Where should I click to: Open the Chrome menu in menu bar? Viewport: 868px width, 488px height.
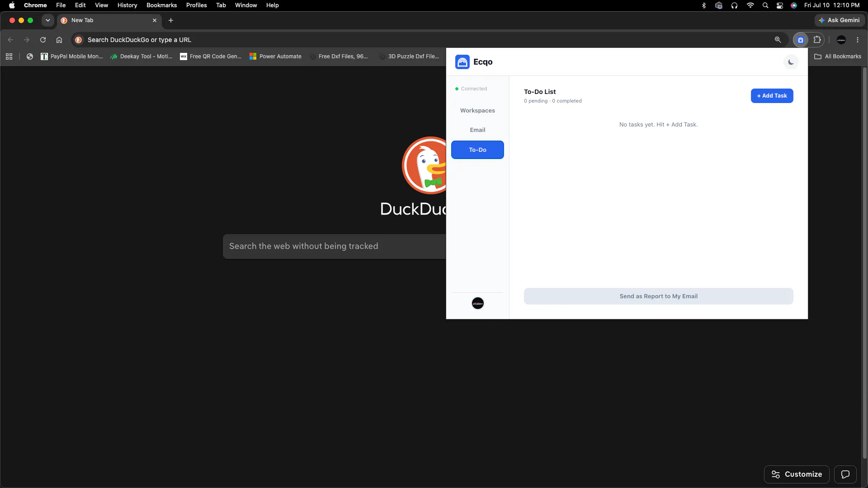(x=35, y=5)
